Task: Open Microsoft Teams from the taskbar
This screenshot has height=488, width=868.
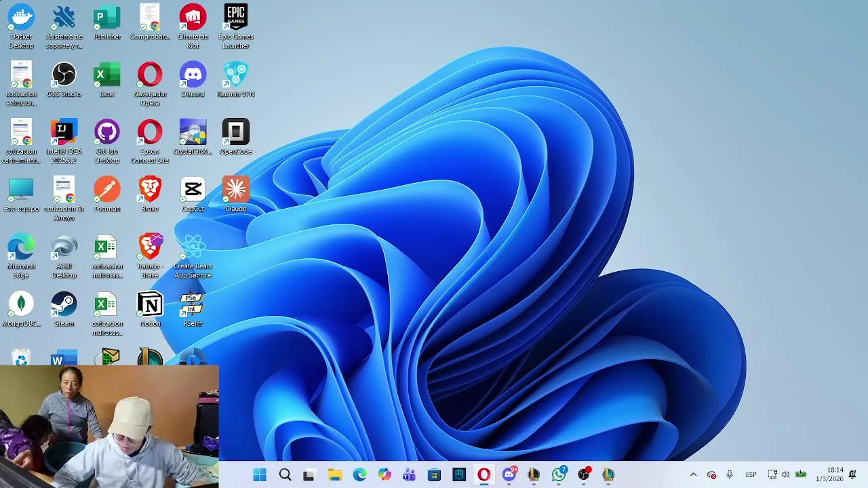Action: point(409,475)
